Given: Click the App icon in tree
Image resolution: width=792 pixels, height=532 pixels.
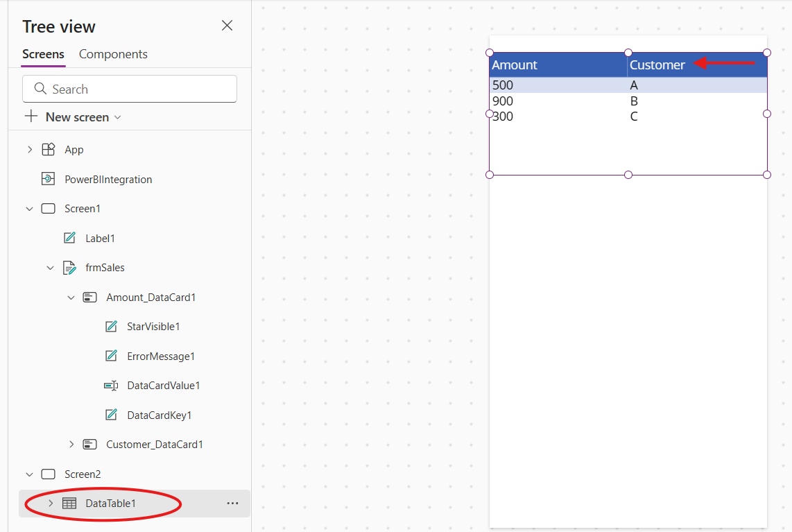Looking at the screenshot, I should pos(49,150).
